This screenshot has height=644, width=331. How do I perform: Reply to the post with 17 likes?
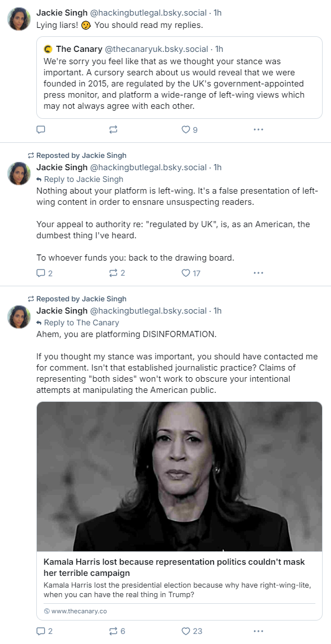[44, 273]
